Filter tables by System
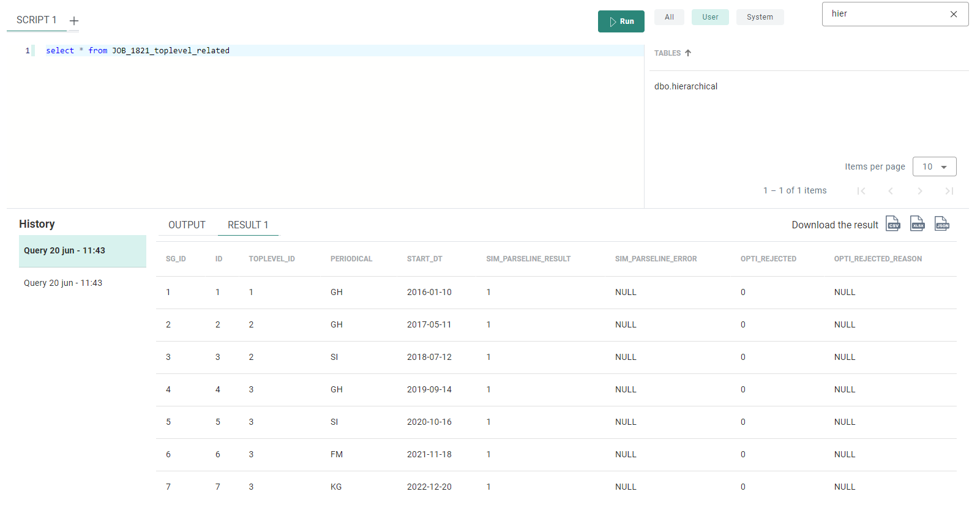Viewport: 980px width, 505px height. pyautogui.click(x=760, y=17)
